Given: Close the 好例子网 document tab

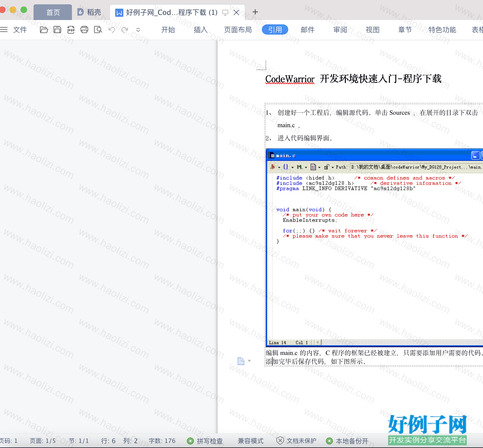Looking at the screenshot, I should (236, 12).
